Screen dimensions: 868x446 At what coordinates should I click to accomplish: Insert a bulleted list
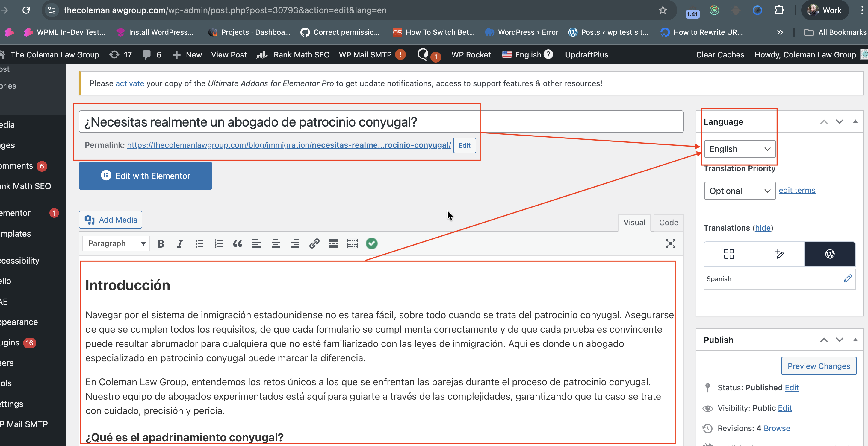(x=199, y=243)
